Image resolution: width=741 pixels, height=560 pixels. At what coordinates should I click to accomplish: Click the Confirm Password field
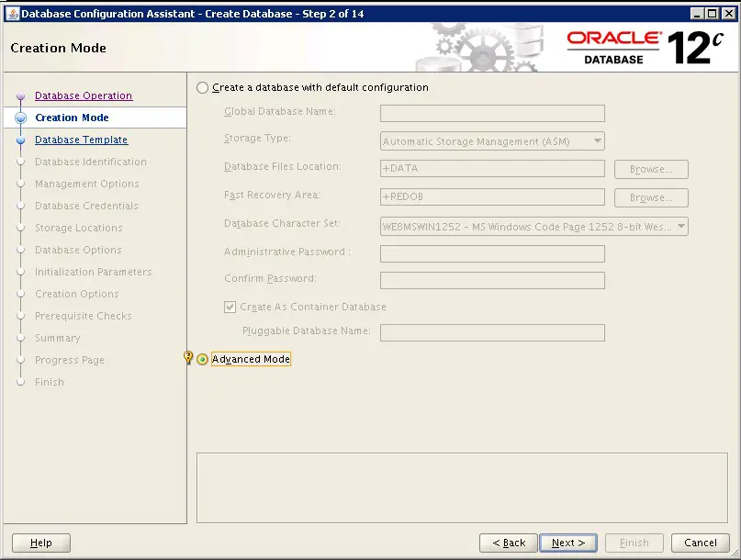[x=492, y=280]
